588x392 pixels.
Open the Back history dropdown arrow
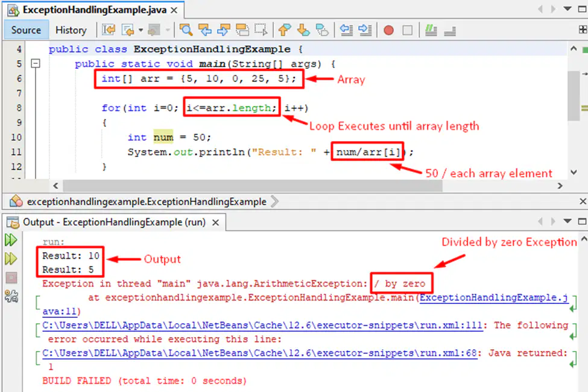pyautogui.click(x=141, y=30)
